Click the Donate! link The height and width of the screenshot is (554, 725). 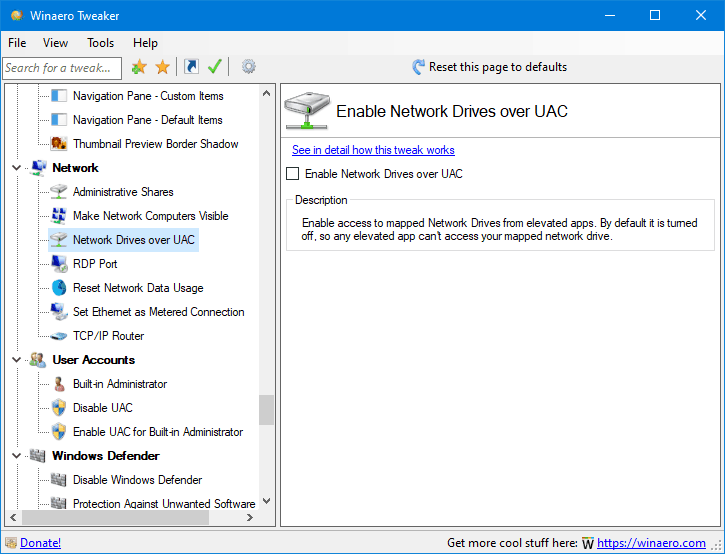[41, 543]
